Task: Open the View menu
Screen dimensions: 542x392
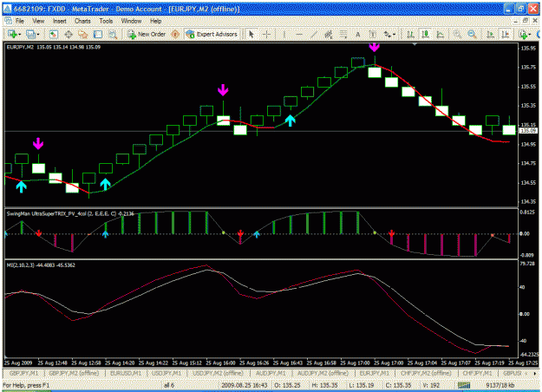Action: (38, 21)
